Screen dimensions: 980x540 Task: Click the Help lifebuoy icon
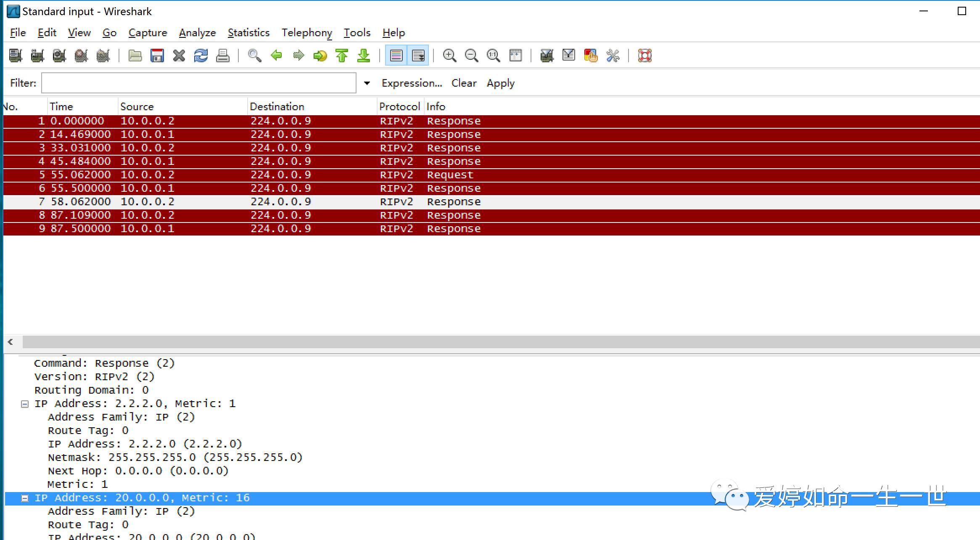point(645,56)
